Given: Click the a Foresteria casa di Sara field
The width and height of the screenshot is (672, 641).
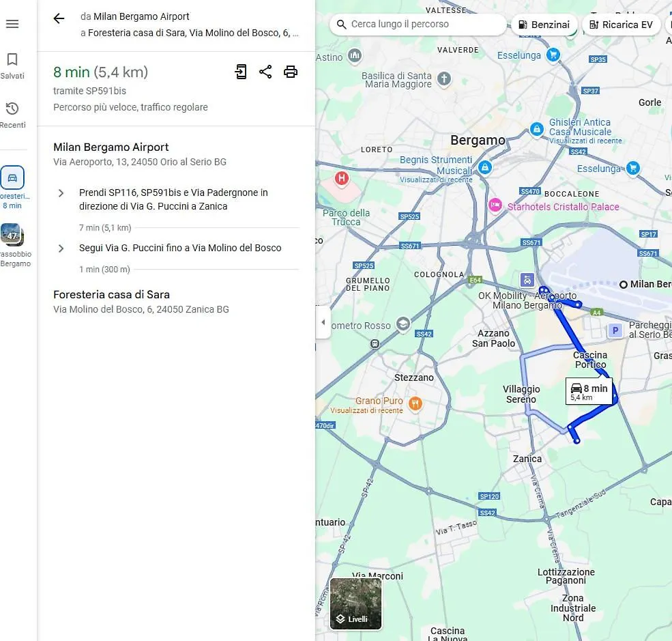Looking at the screenshot, I should 190,33.
